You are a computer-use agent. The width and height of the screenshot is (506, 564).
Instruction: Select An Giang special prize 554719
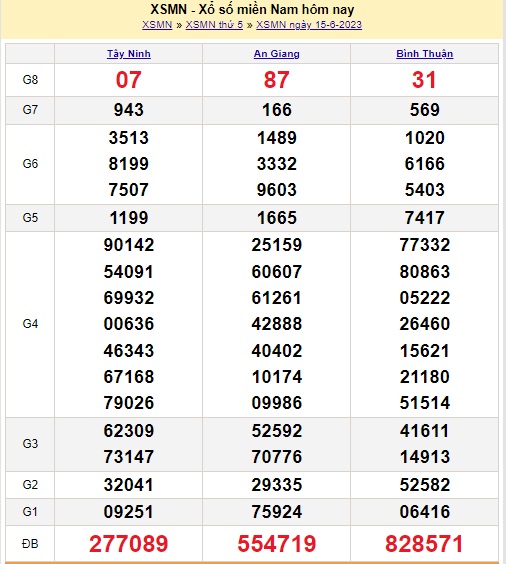tap(277, 543)
